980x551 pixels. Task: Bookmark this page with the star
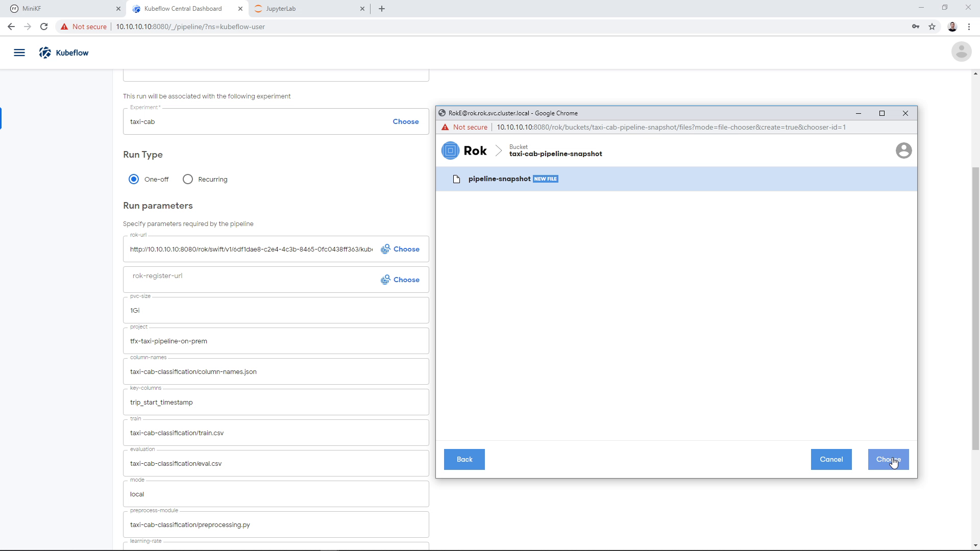932,27
